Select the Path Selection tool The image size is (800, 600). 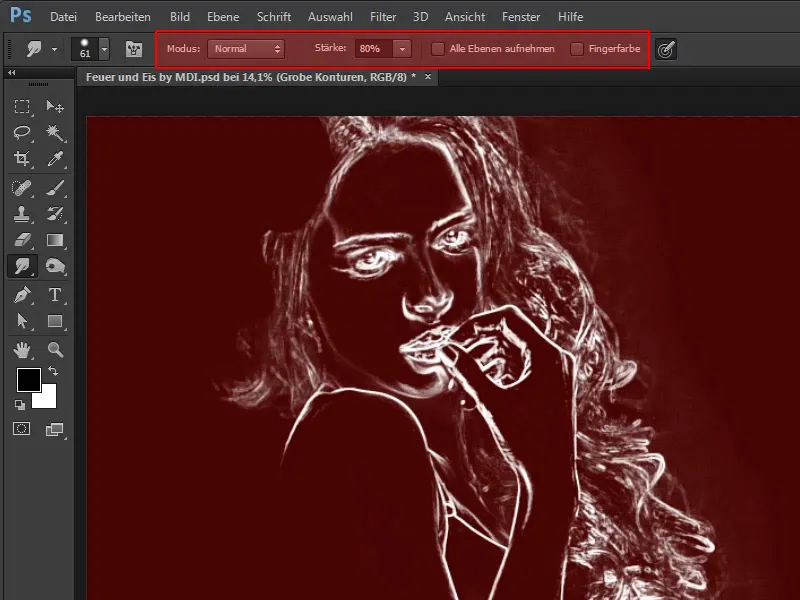coord(21,321)
